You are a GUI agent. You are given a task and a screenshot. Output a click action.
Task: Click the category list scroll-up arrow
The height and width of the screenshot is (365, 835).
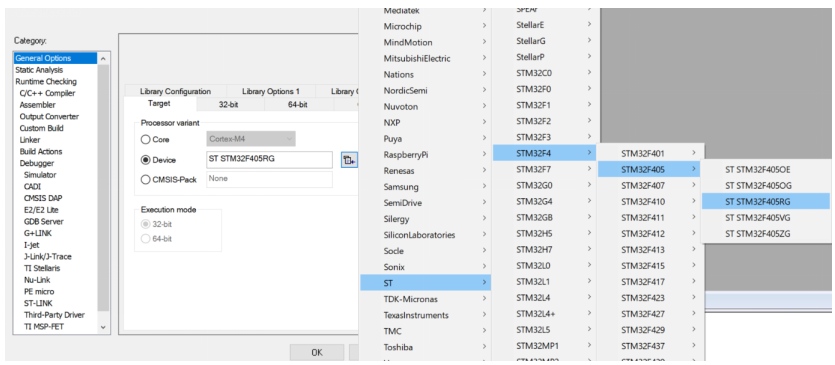pyautogui.click(x=103, y=59)
